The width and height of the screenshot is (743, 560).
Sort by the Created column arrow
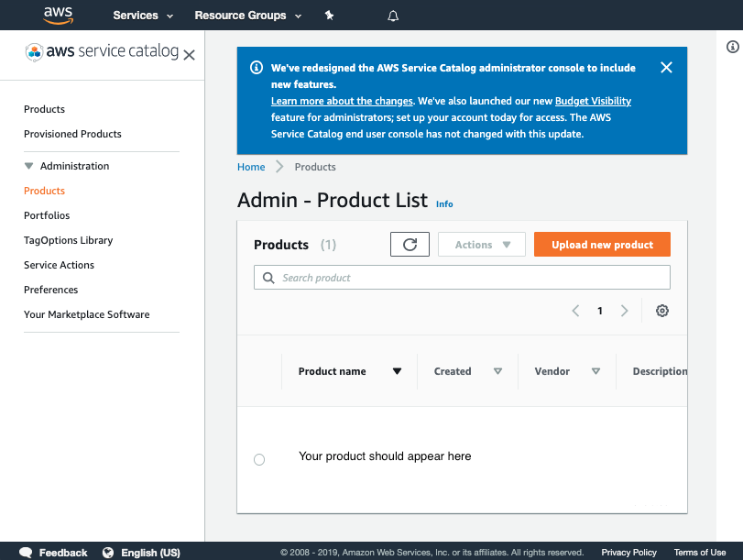pyautogui.click(x=497, y=371)
